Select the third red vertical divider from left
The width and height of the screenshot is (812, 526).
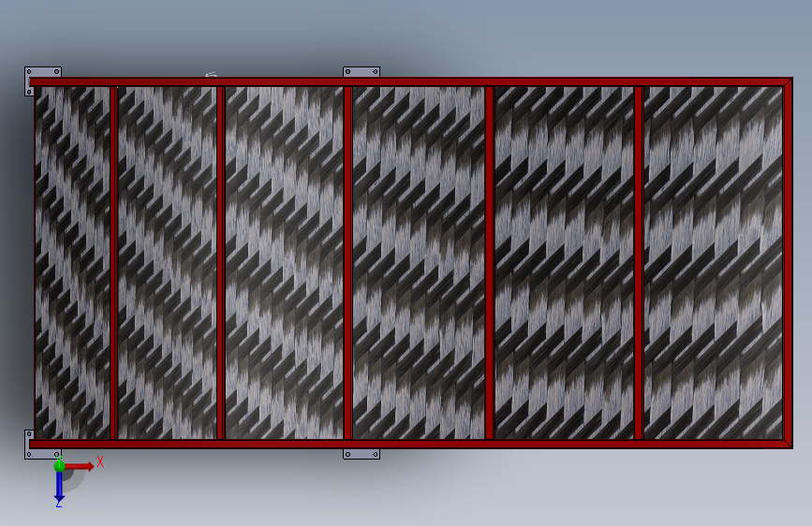point(348,263)
